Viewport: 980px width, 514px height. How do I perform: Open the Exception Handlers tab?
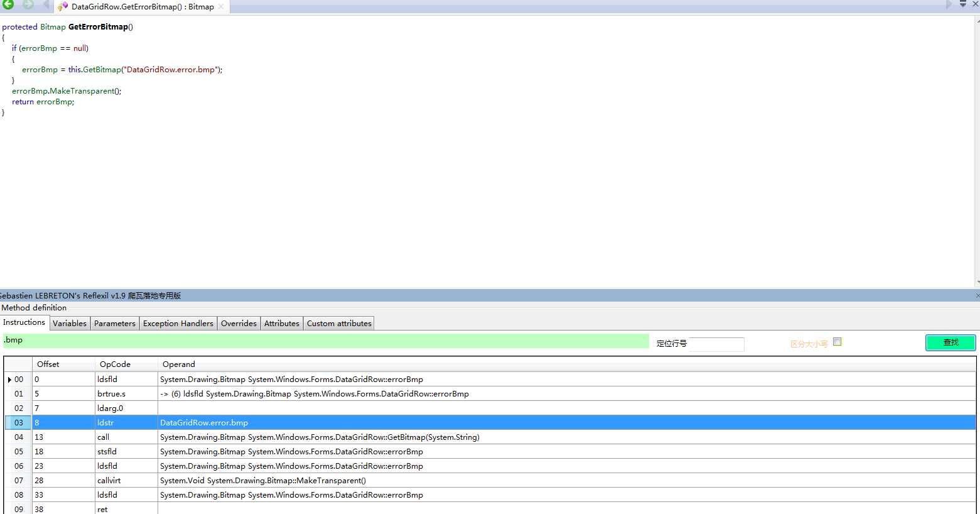tap(178, 323)
